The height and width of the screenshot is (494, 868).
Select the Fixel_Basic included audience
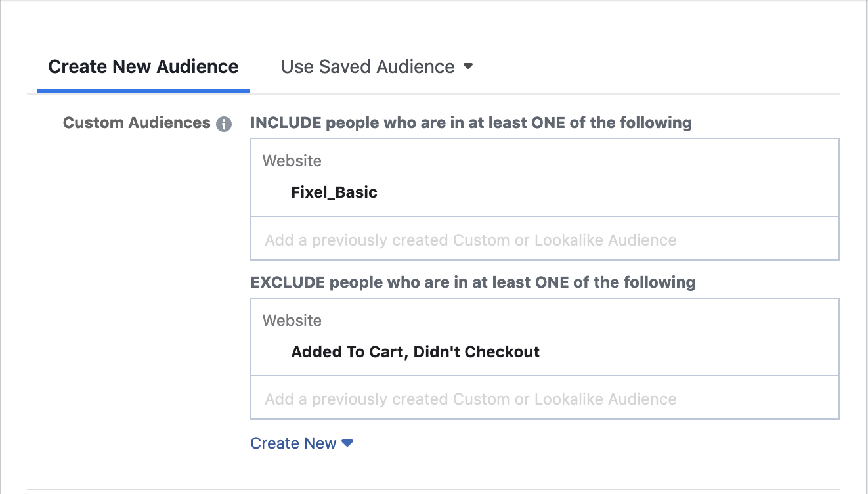click(x=334, y=192)
